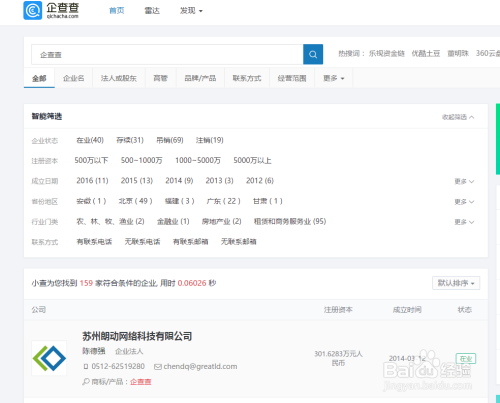Image resolution: width=500 pixels, height=403 pixels.
Task: Click the green 在业 status badge
Action: tap(466, 359)
